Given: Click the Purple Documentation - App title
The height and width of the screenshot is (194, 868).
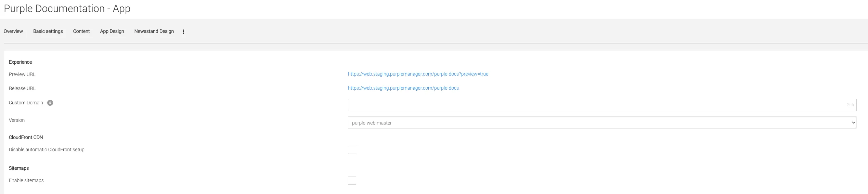Looking at the screenshot, I should pos(67,9).
